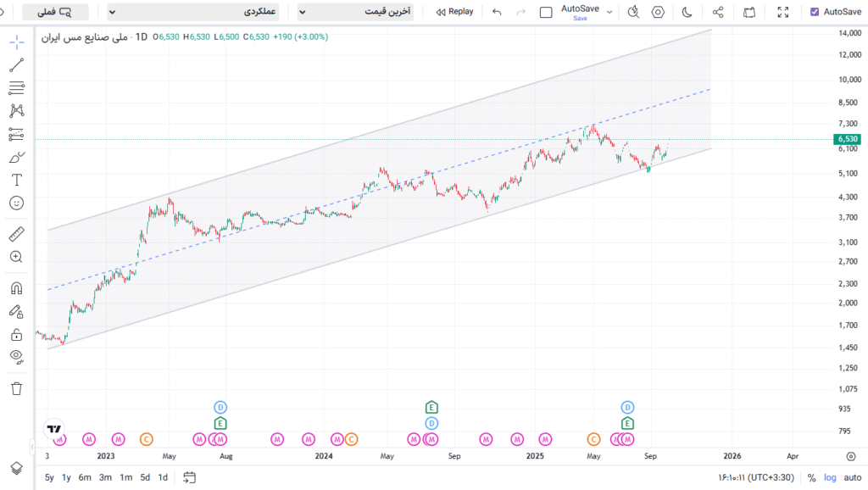Image resolution: width=868 pixels, height=490 pixels.
Task: Toggle logarithmic scale with the log button
Action: tap(830, 477)
